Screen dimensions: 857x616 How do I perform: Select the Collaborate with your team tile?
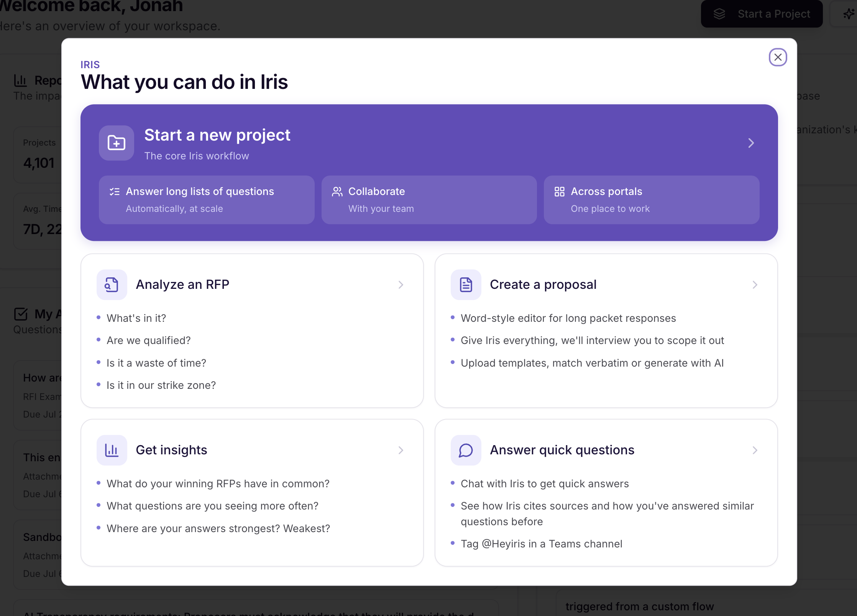click(429, 200)
